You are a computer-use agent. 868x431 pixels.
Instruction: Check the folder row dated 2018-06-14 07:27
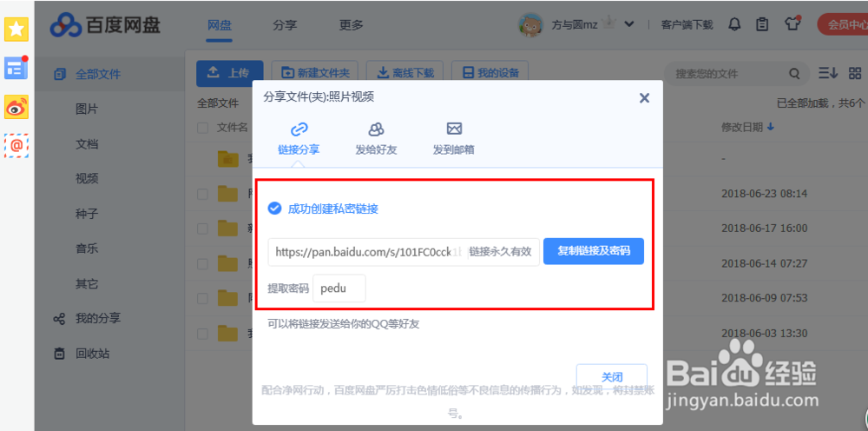(x=202, y=263)
